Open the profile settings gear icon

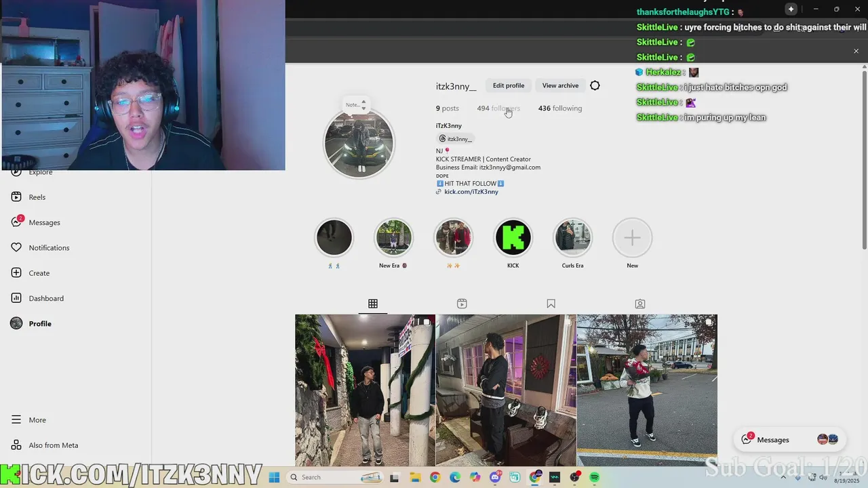point(595,85)
